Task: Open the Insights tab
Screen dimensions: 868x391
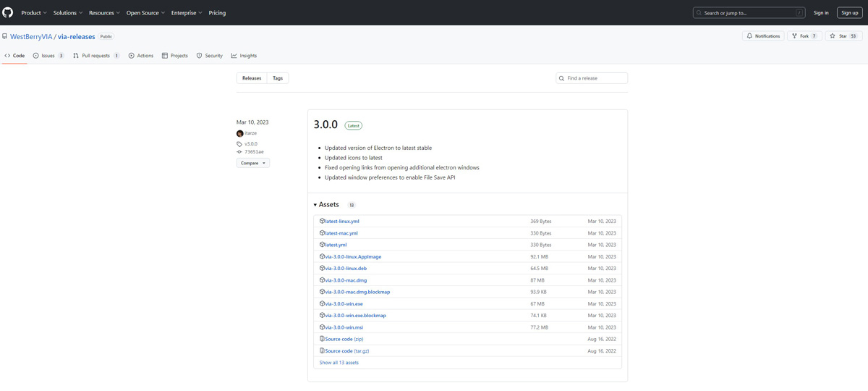Action: tap(244, 56)
